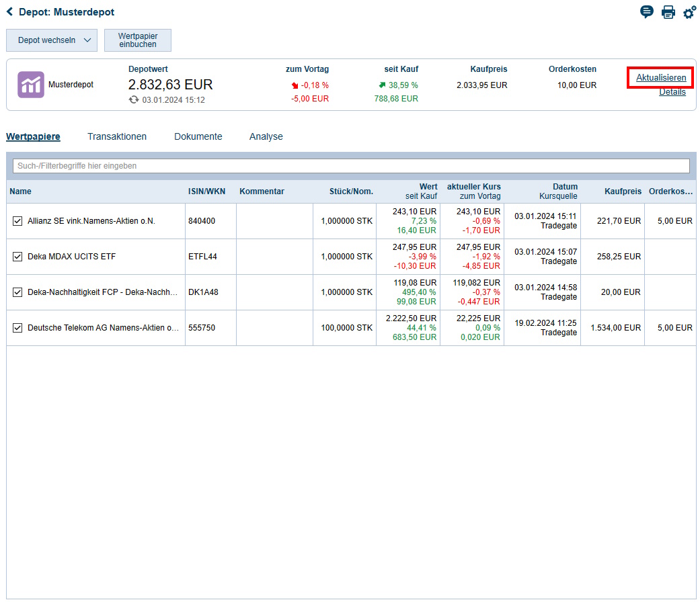Switch to the Transaktionen tab
This screenshot has width=700, height=602.
click(x=117, y=136)
